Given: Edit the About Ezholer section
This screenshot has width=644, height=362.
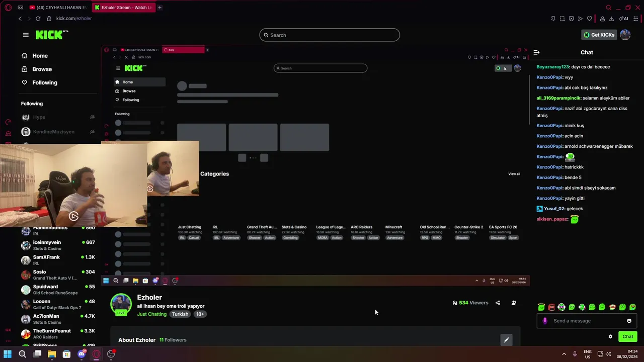Looking at the screenshot, I should click(x=506, y=340).
